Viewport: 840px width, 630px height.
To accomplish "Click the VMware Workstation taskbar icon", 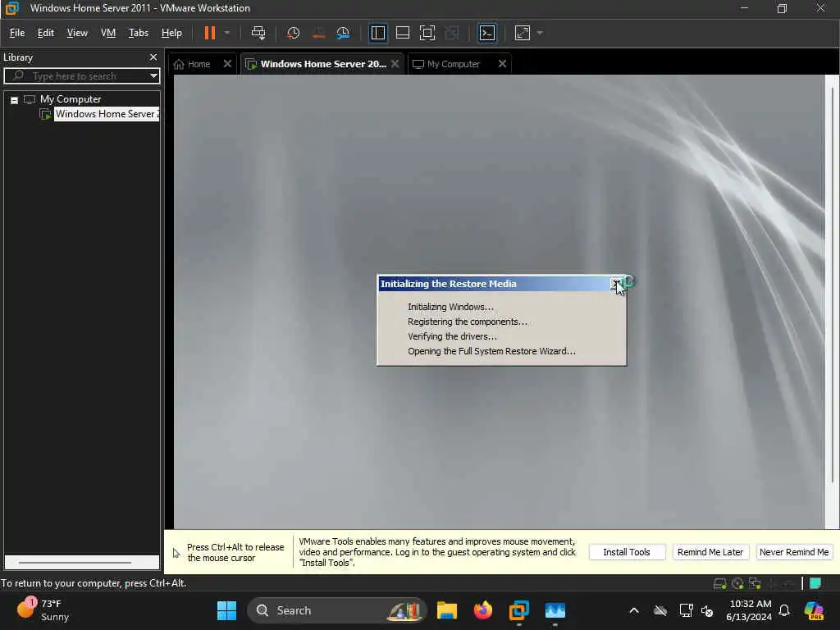I will [518, 610].
